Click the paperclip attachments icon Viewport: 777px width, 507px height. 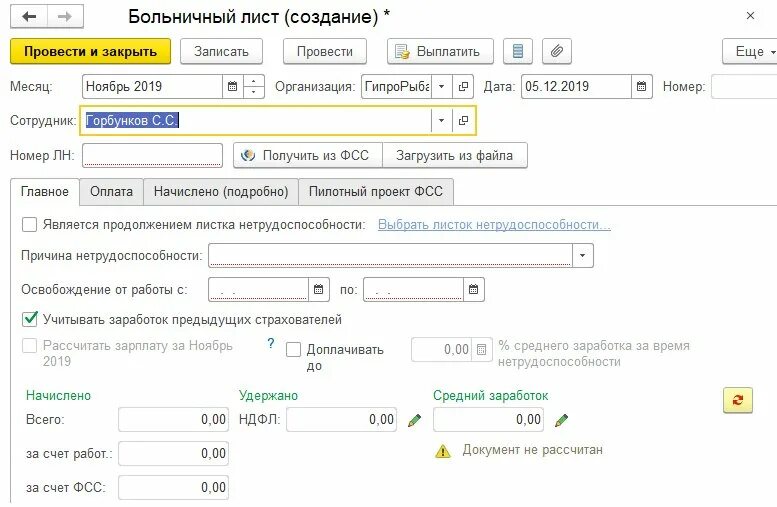pyautogui.click(x=557, y=52)
